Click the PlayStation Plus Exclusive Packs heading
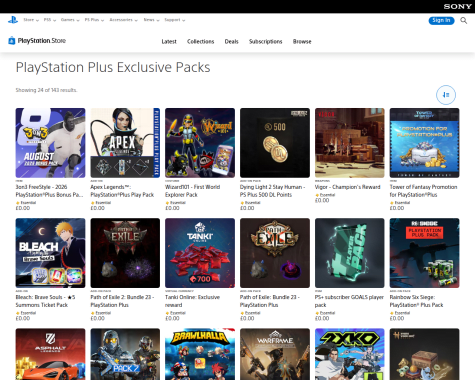The height and width of the screenshot is (380, 475). pyautogui.click(x=113, y=67)
